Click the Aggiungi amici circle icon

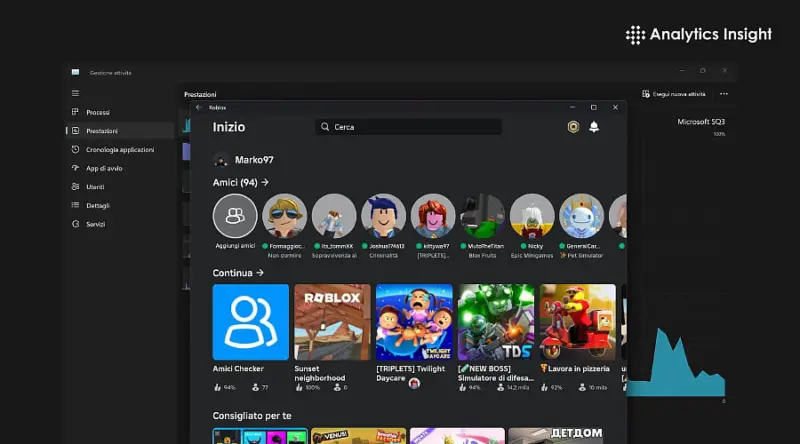[235, 216]
